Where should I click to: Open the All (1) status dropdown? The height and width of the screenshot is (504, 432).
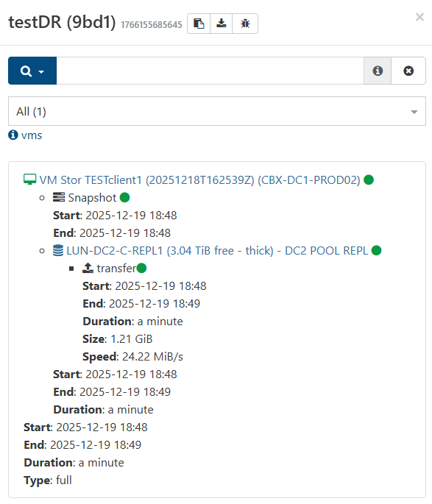(x=217, y=111)
